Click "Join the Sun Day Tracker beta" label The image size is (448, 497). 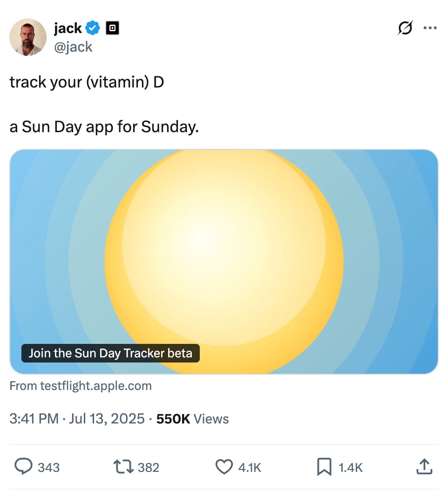pos(110,353)
